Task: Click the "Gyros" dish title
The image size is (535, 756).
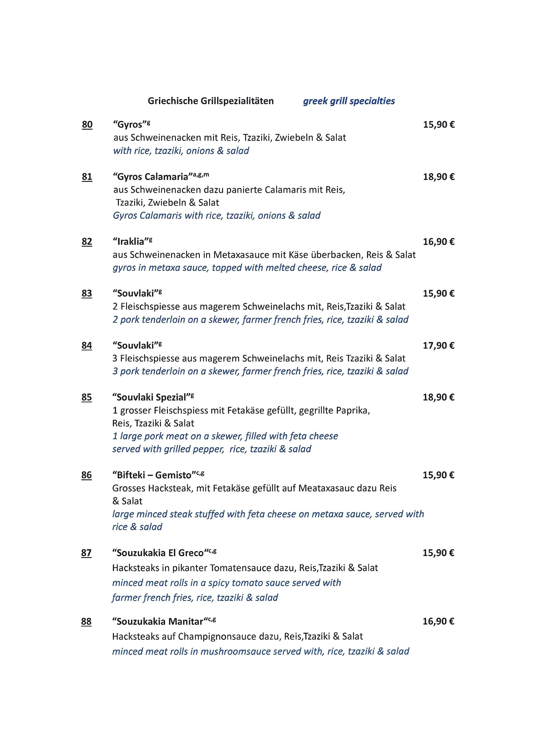Action: [131, 124]
